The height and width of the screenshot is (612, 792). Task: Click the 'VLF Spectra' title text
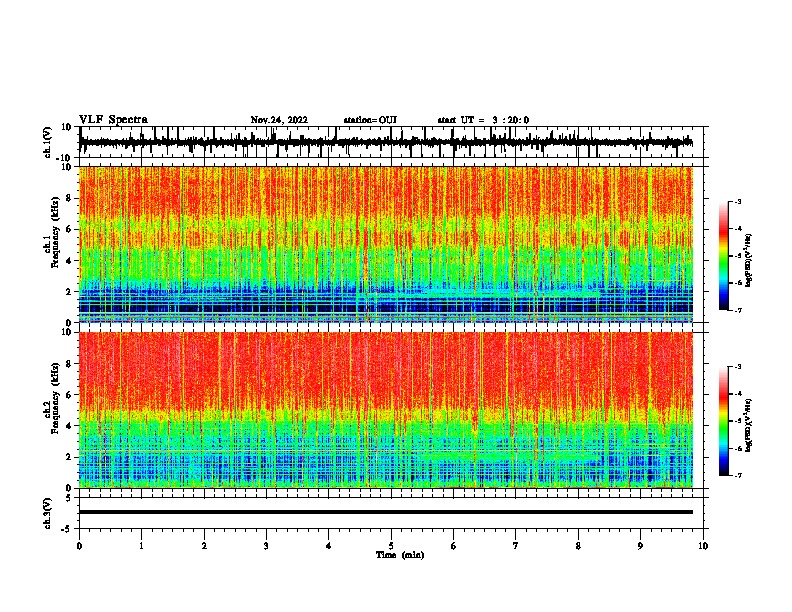(x=113, y=120)
